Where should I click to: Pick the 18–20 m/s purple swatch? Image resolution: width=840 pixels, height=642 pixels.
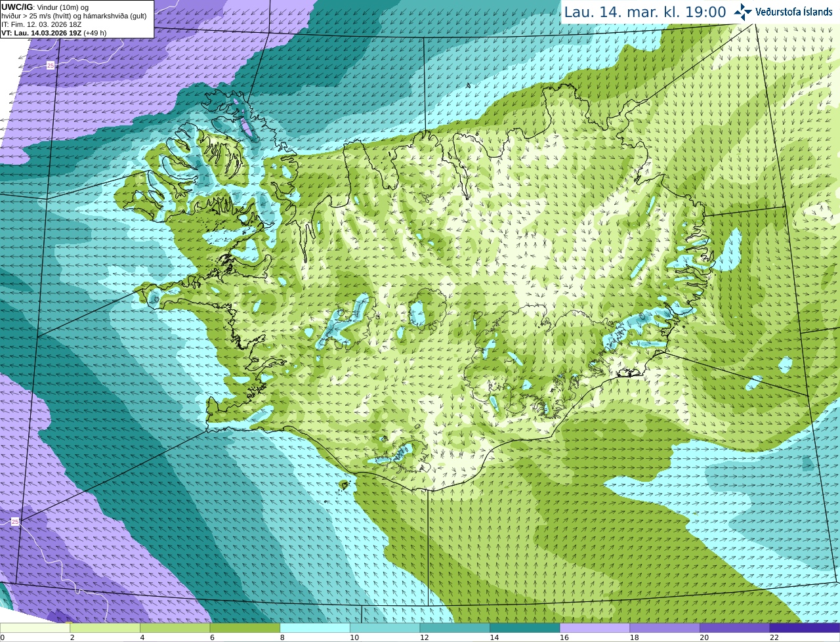(x=665, y=628)
